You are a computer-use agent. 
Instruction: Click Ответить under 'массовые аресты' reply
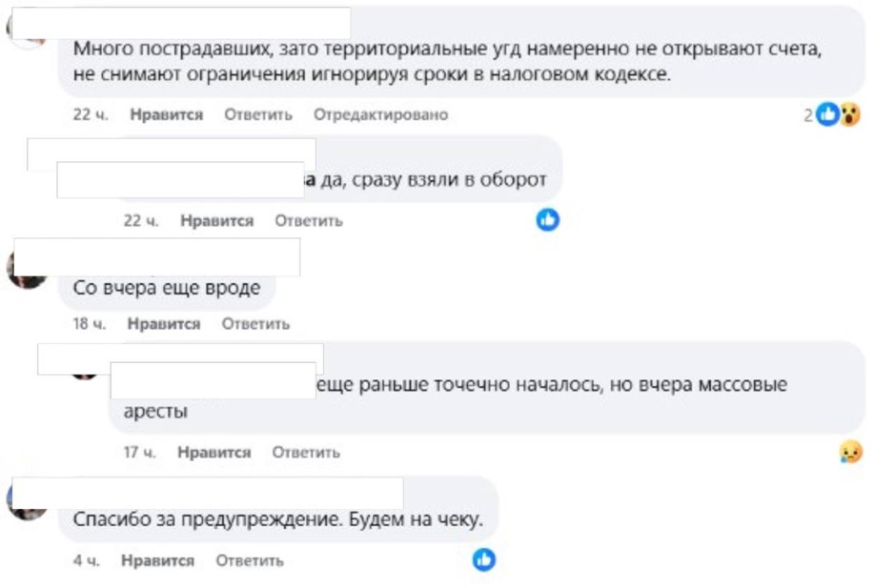pyautogui.click(x=306, y=453)
